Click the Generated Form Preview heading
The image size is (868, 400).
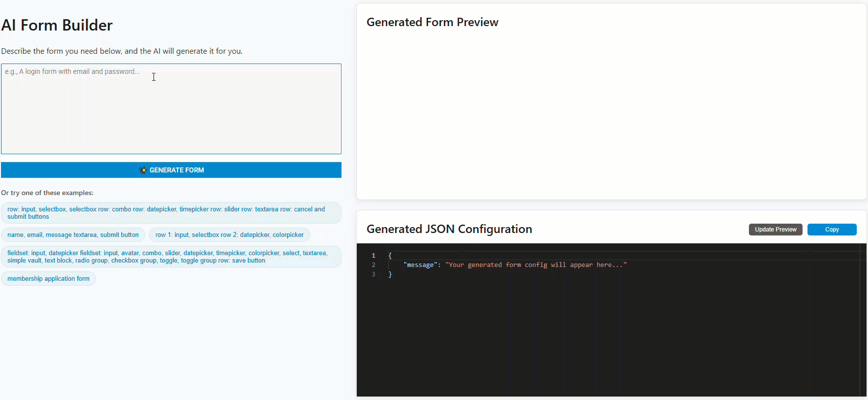[x=432, y=22]
